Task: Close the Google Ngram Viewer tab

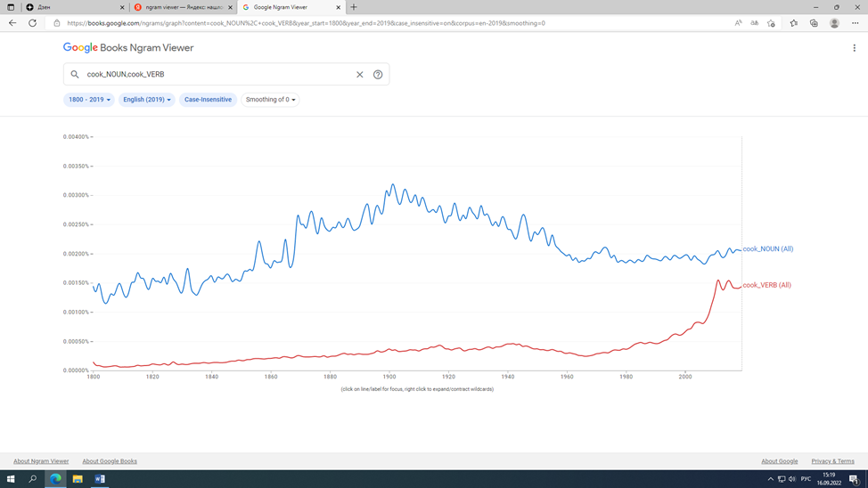Action: (x=339, y=7)
